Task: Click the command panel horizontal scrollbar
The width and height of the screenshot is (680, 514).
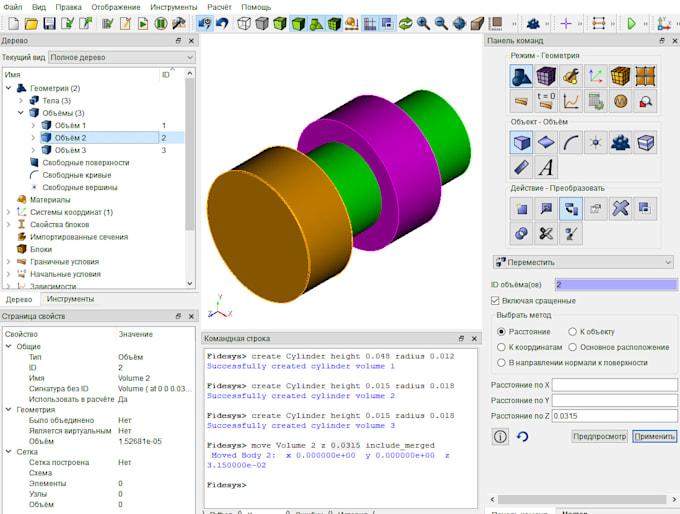Action: pyautogui.click(x=582, y=499)
